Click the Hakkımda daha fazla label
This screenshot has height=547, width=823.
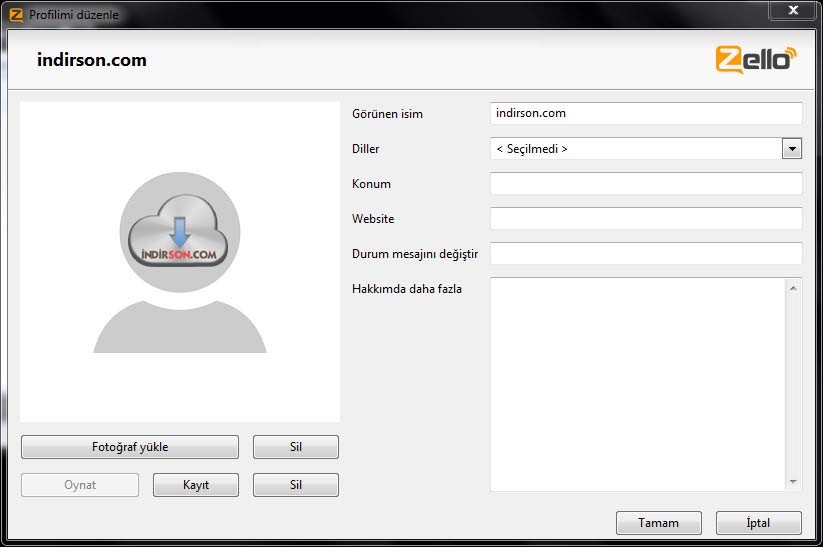(407, 289)
